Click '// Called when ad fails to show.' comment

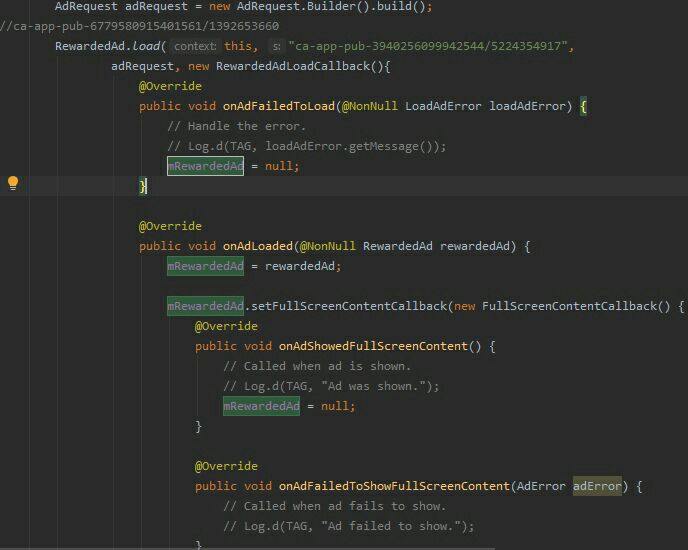(x=335, y=506)
